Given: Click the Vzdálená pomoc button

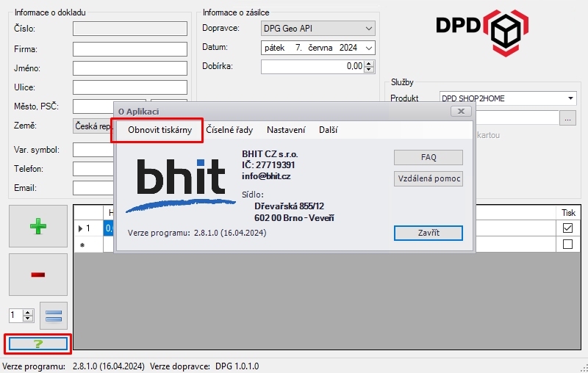Looking at the screenshot, I should (x=429, y=178).
